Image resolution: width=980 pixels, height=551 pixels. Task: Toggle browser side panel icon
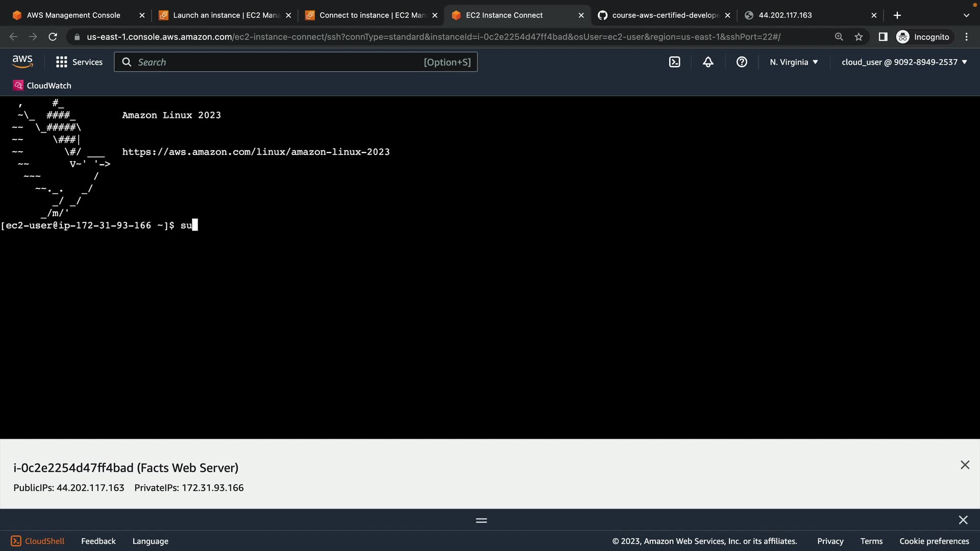coord(883,37)
